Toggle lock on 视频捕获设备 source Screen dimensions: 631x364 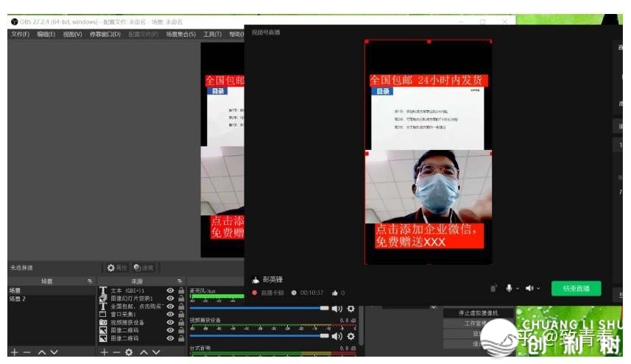click(181, 322)
